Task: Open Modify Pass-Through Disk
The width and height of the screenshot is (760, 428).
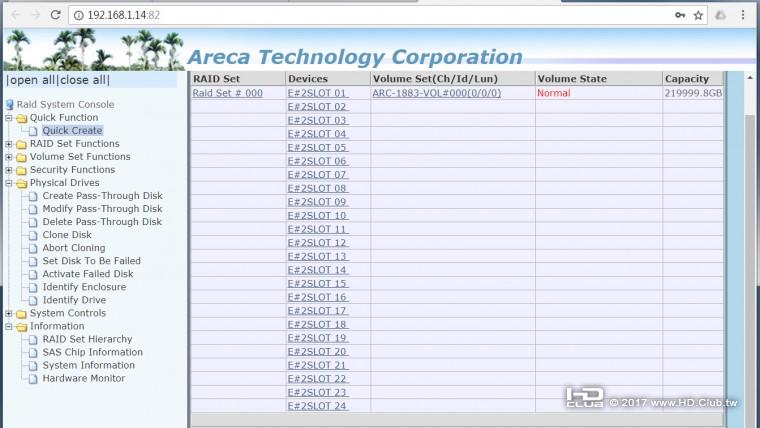Action: click(102, 209)
